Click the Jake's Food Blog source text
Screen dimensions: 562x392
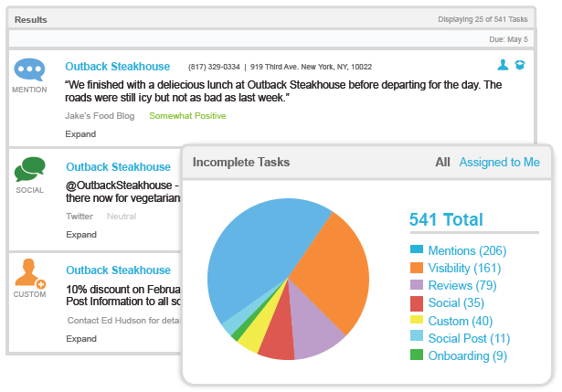(100, 116)
